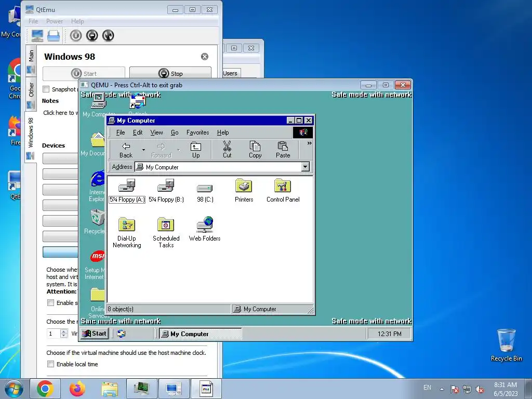Click the Stop button in QtEmu
This screenshot has height=399, width=532.
tap(170, 73)
